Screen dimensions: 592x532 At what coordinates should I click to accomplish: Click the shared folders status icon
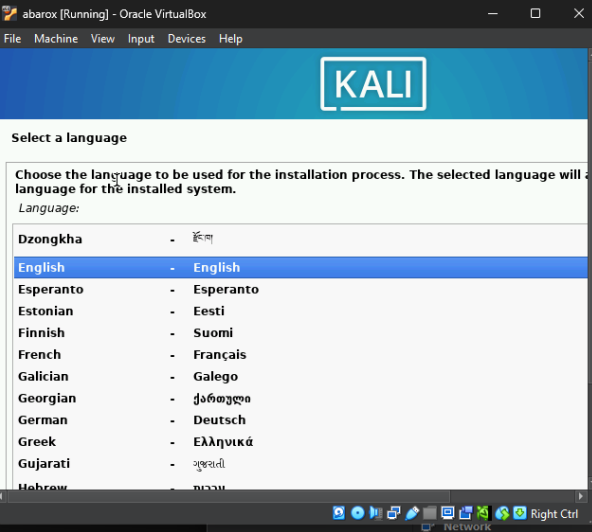430,513
